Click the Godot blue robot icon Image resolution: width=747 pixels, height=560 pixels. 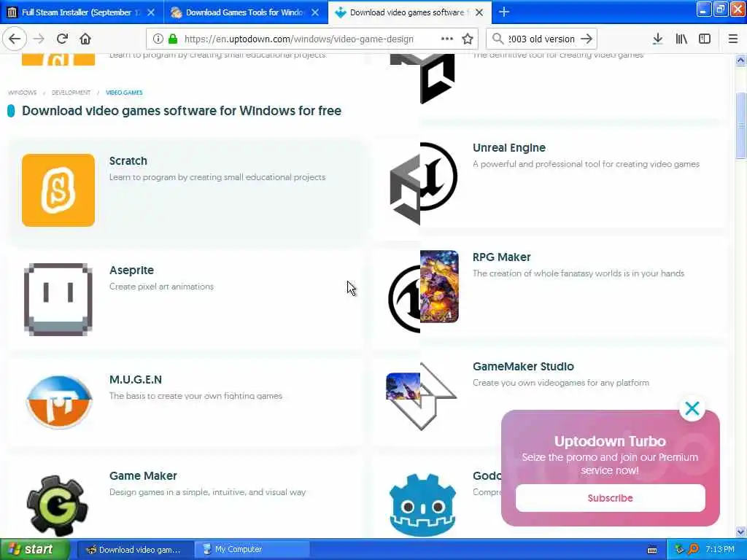(422, 506)
